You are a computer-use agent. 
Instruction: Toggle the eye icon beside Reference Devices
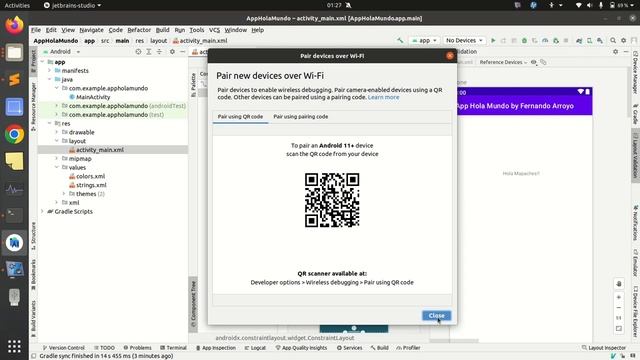coord(533,62)
